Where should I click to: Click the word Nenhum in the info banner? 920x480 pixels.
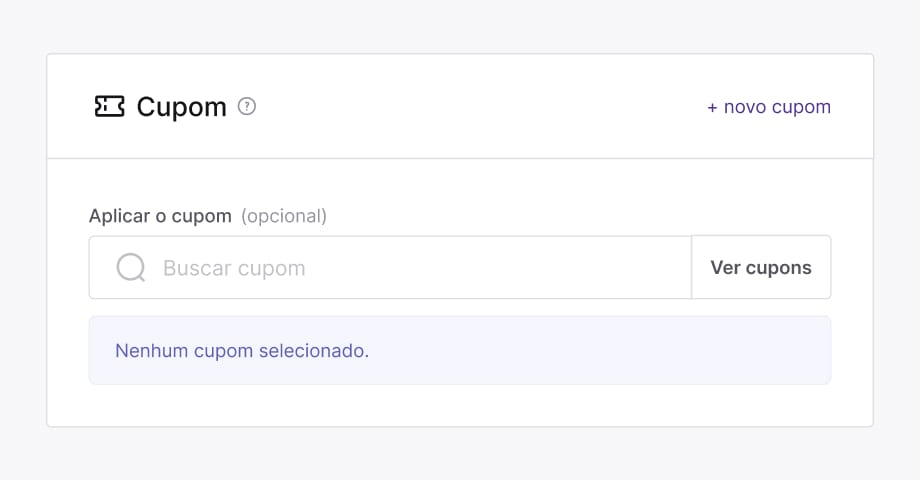151,350
